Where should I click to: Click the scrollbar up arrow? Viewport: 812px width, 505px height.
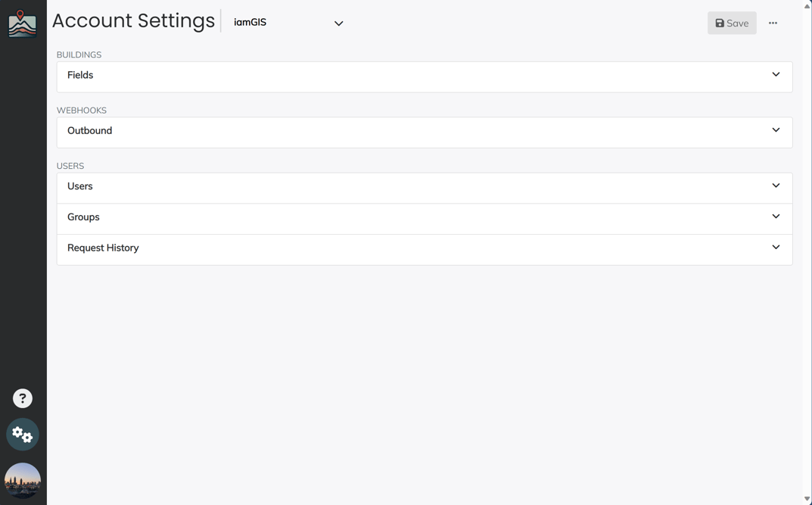tap(807, 5)
